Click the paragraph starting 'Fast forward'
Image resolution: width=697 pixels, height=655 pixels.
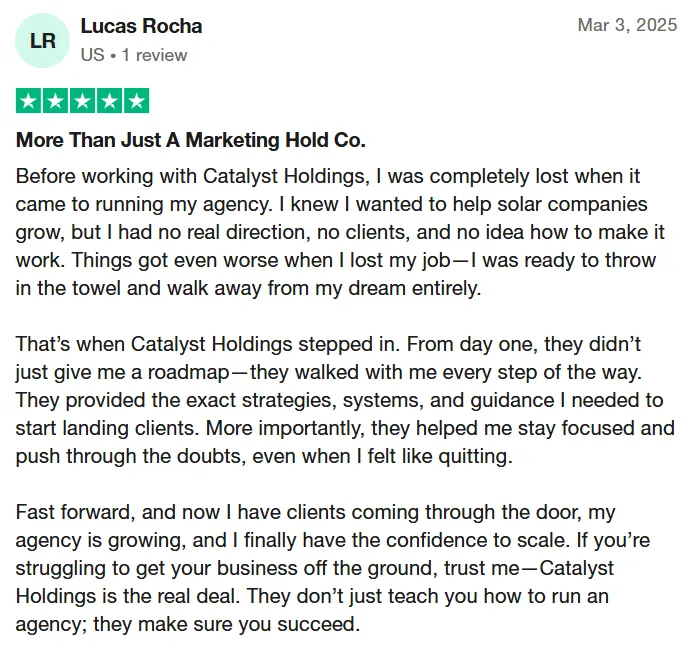[x=333, y=568]
